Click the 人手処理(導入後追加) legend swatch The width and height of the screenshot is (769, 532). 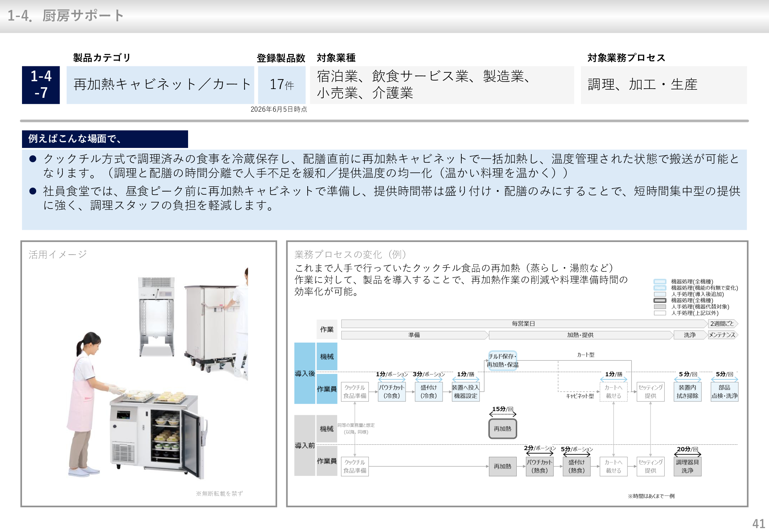point(660,294)
